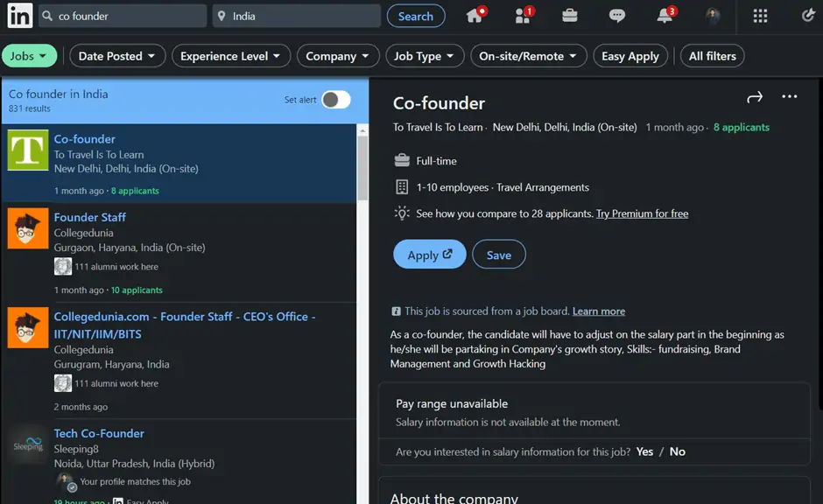Click the Save job button
The image size is (823, 504).
[498, 255]
